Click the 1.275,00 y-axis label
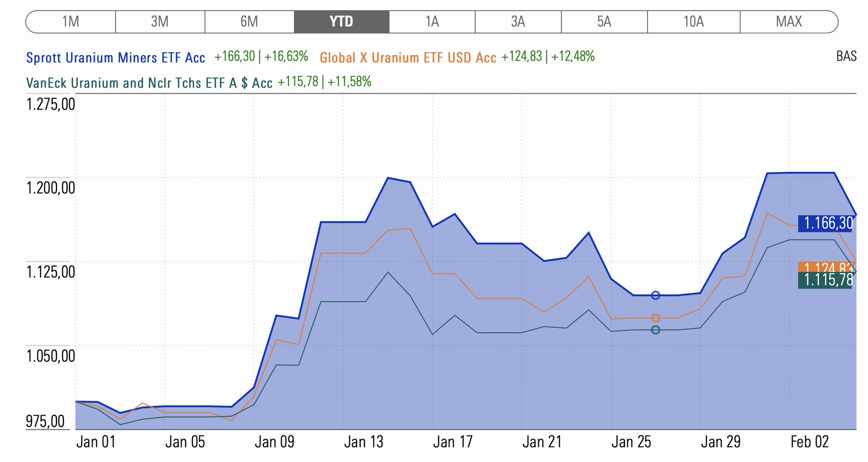868x462 pixels. (x=50, y=104)
